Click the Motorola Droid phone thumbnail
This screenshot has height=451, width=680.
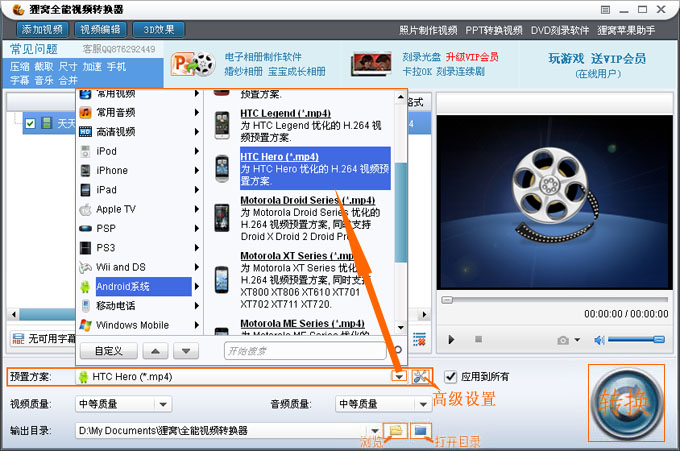click(x=222, y=218)
